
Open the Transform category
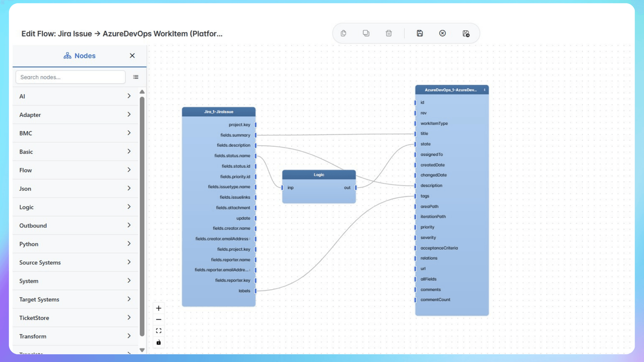(75, 336)
